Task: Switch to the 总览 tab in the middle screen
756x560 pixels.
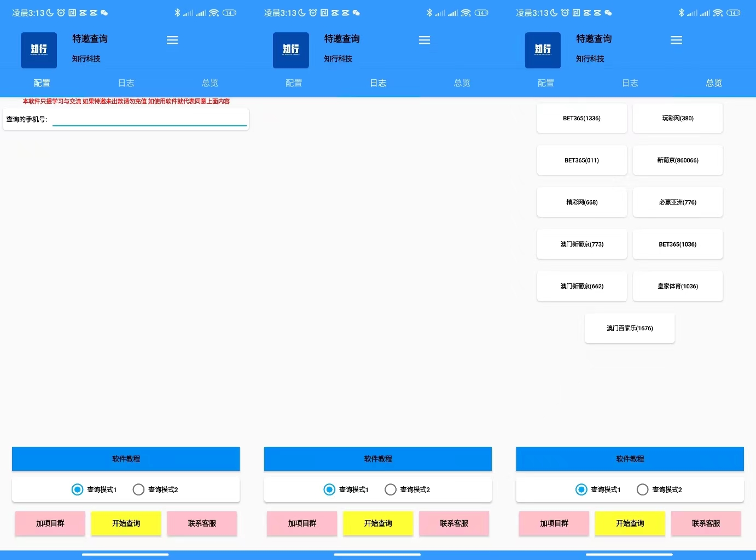Action: [x=462, y=83]
